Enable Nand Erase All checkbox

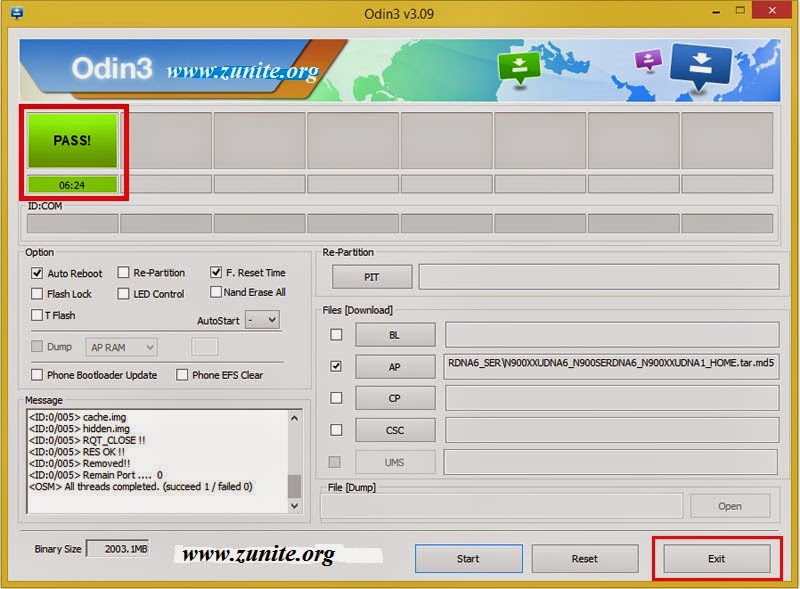216,292
